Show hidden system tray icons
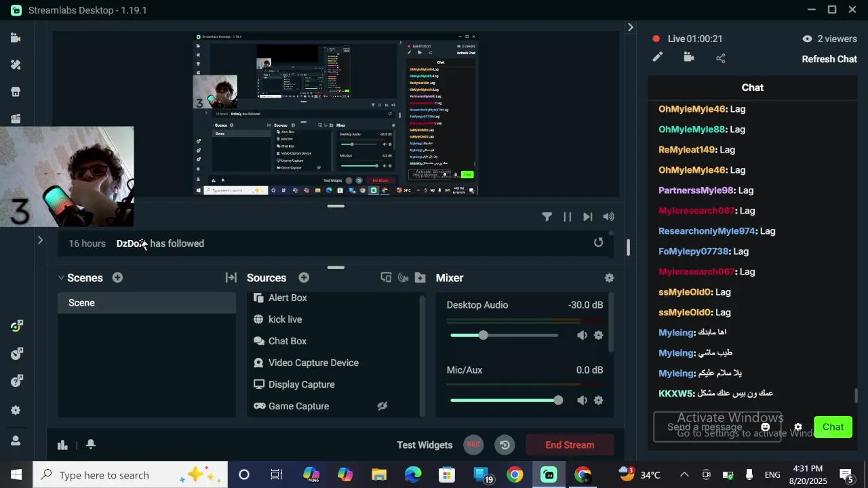Image resolution: width=868 pixels, height=488 pixels. pyautogui.click(x=684, y=475)
